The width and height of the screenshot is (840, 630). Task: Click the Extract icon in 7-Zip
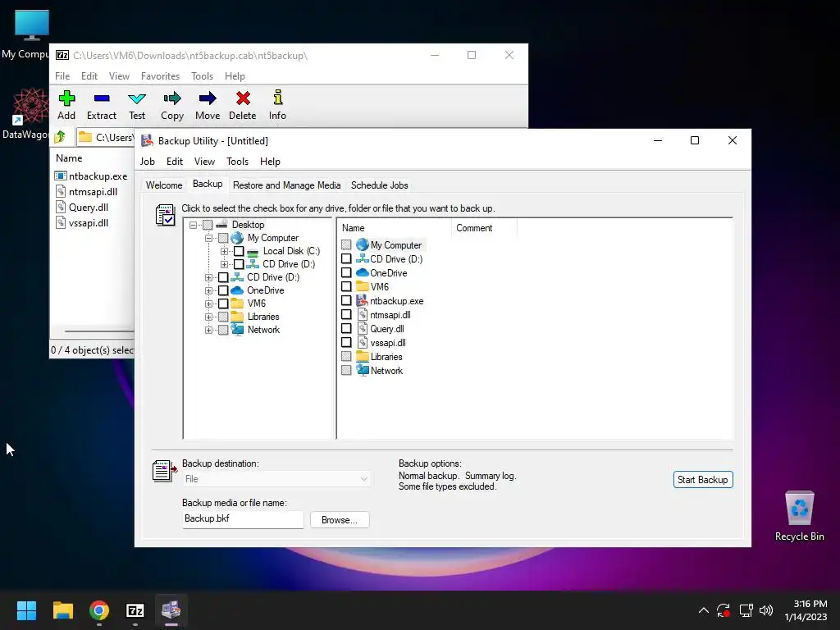[x=101, y=99]
